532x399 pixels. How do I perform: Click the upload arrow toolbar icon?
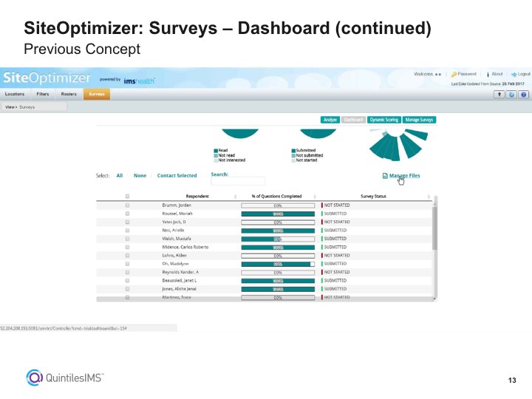[x=499, y=95]
